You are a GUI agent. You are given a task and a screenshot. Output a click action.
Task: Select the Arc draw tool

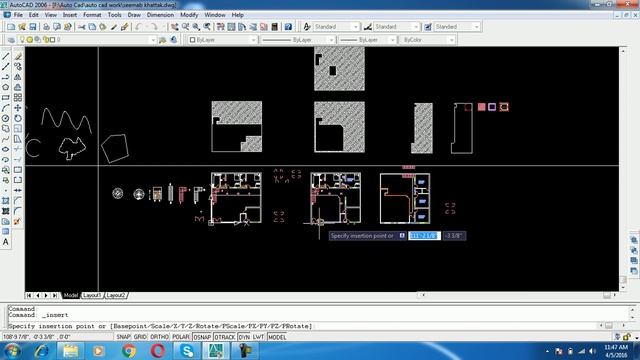tap(6, 108)
